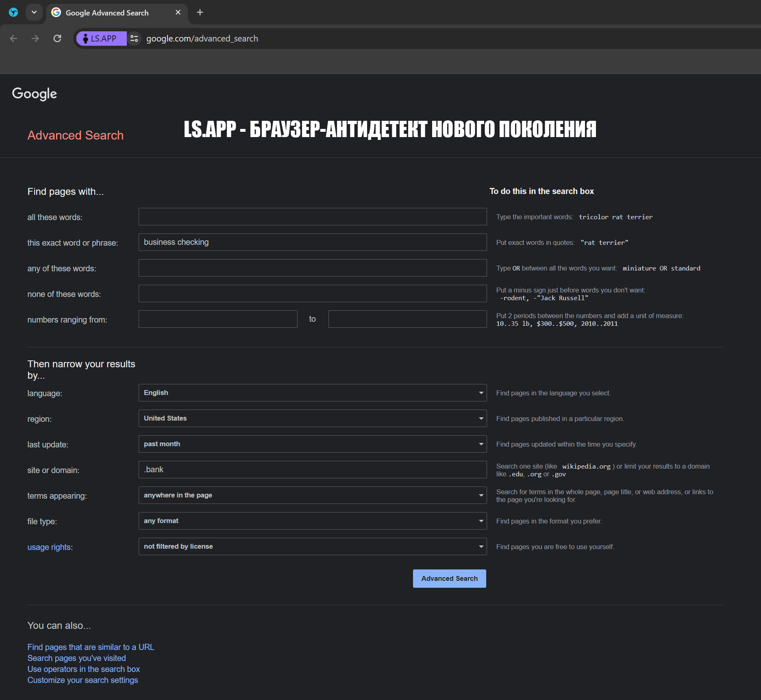
Task: Click the 'usage rights' label link
Action: point(49,547)
